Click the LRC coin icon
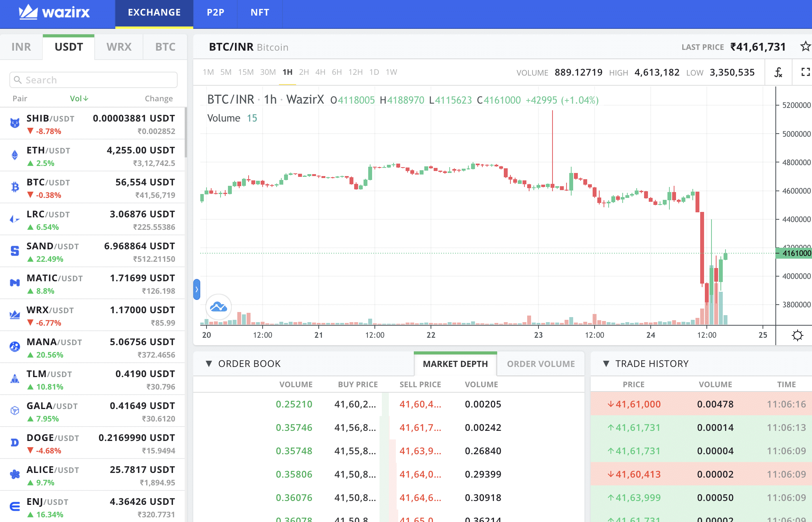Viewport: 812px width, 522px height. point(15,219)
